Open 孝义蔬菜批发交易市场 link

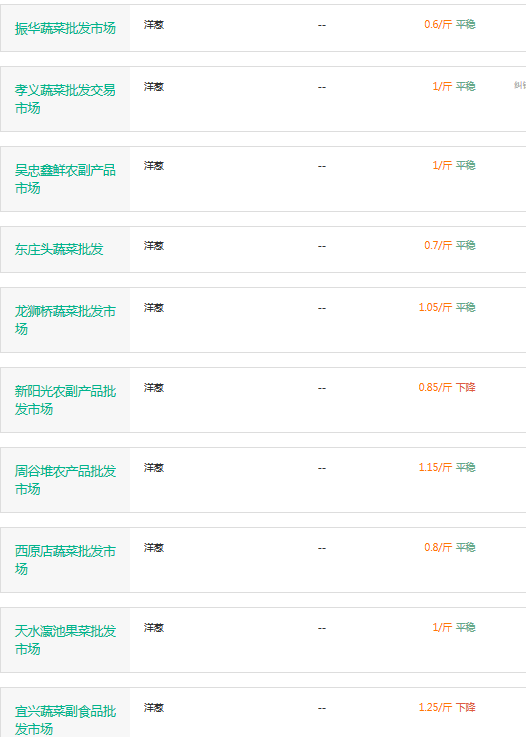point(65,99)
